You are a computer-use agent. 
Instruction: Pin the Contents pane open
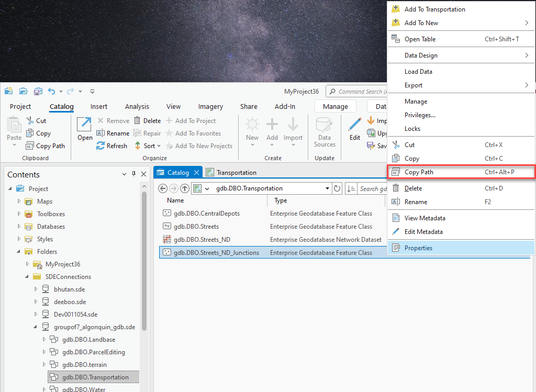134,174
